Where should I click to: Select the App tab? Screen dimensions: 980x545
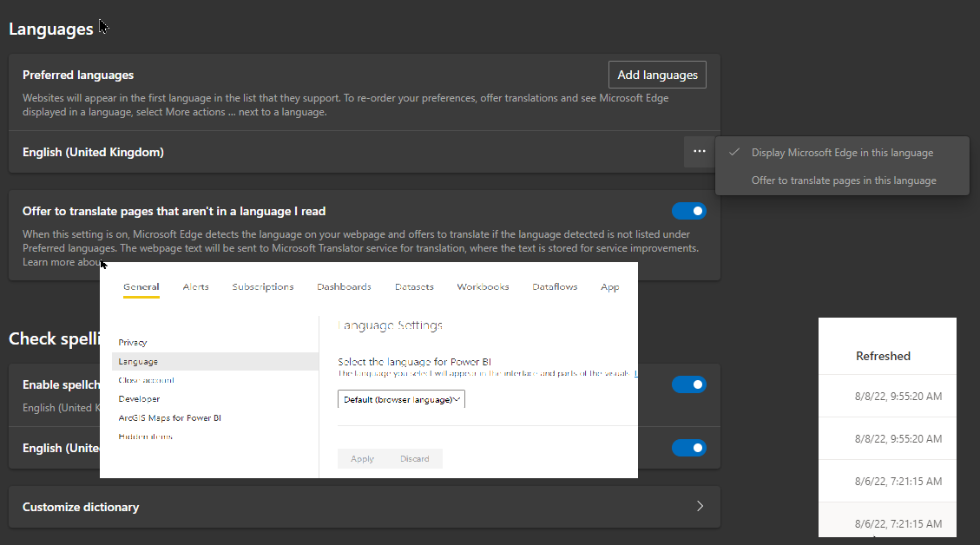(609, 287)
